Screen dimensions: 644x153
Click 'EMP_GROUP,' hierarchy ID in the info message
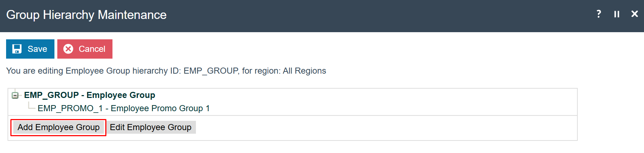(x=212, y=71)
